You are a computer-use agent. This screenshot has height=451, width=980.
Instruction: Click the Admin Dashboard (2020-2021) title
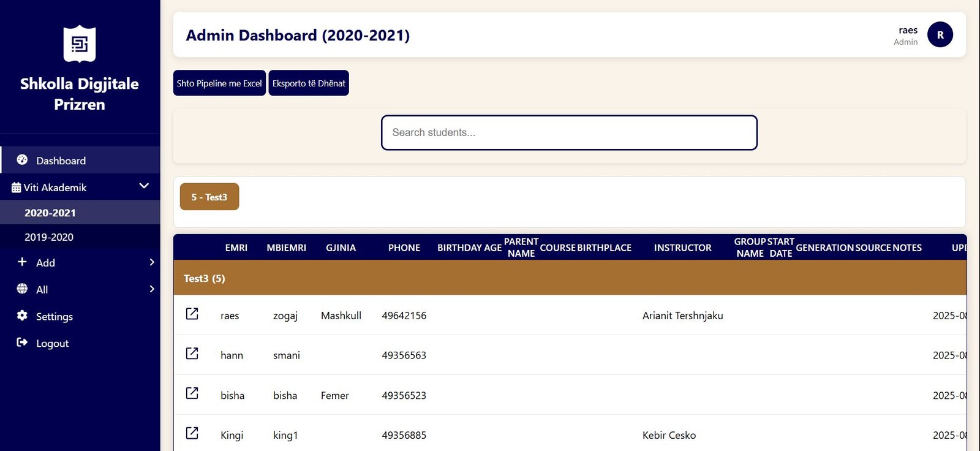(298, 35)
